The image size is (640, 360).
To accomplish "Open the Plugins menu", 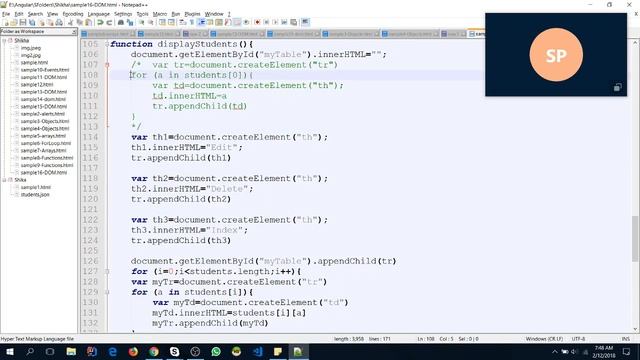I will click(192, 14).
